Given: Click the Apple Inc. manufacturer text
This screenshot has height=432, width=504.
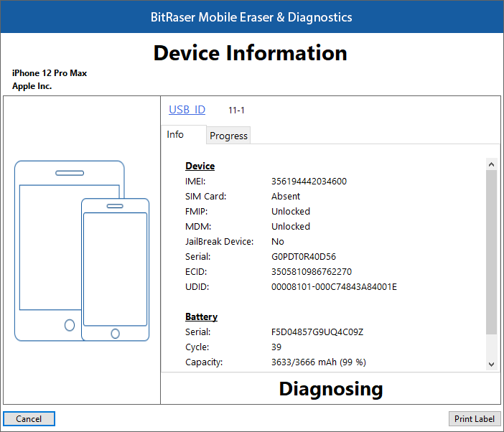Looking at the screenshot, I should click(x=32, y=86).
